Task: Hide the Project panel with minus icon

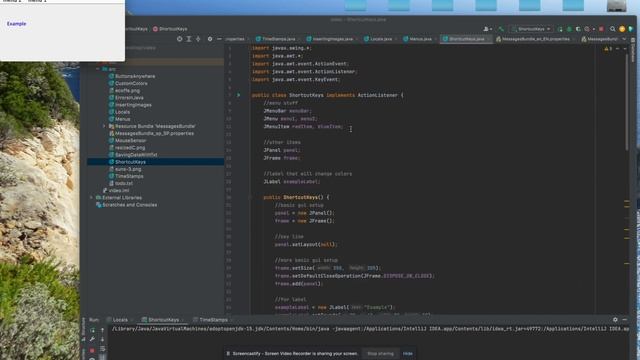Action: (x=219, y=39)
